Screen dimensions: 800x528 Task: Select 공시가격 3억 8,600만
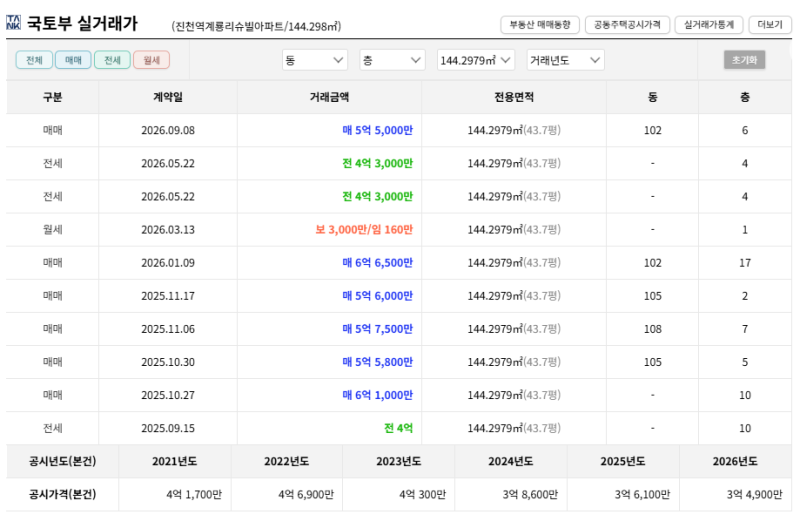530,494
